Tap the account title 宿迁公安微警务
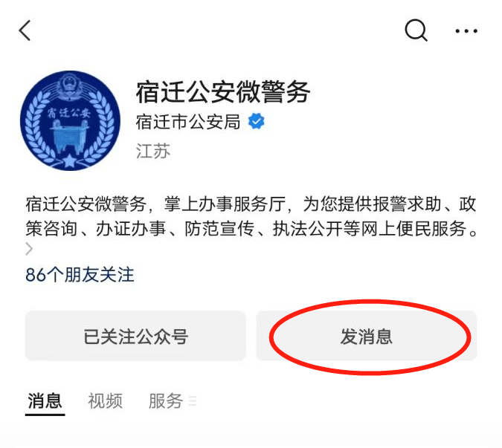The image size is (502, 448). click(223, 92)
